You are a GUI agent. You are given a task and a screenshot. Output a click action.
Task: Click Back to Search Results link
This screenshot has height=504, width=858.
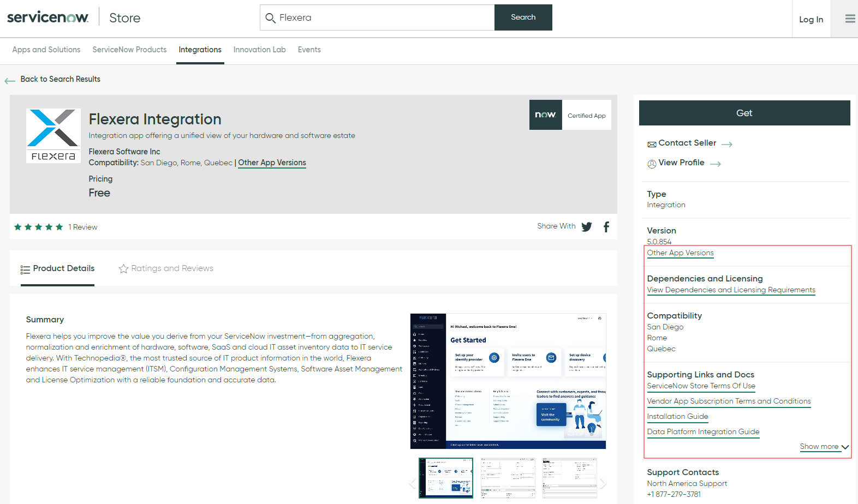click(61, 79)
